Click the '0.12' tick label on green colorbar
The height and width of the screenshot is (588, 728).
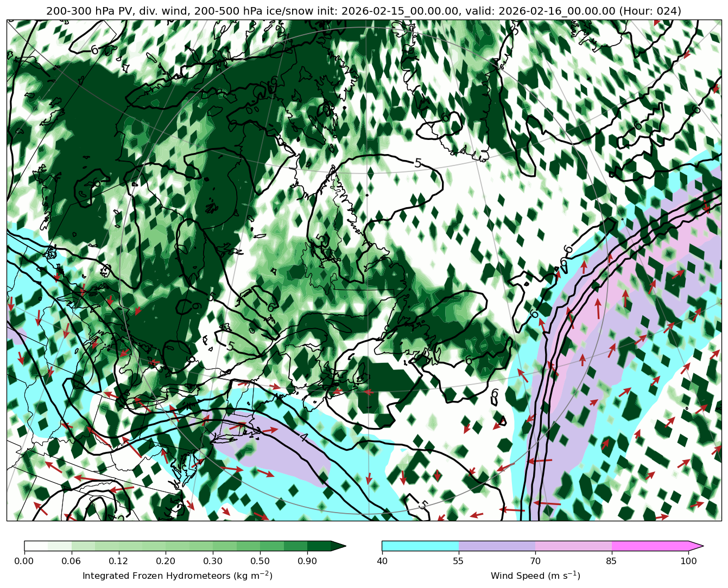tap(118, 561)
